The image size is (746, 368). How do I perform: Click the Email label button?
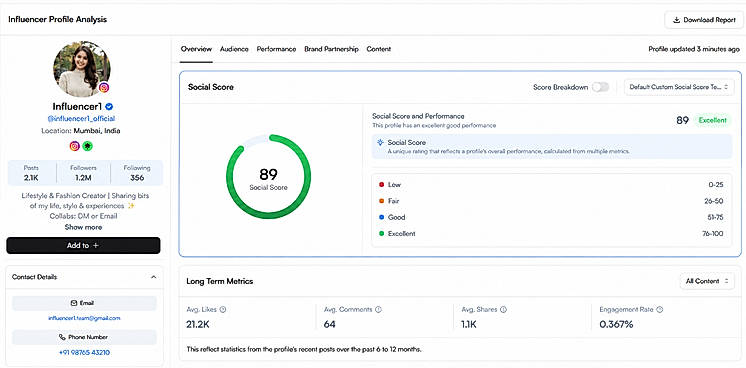click(84, 303)
